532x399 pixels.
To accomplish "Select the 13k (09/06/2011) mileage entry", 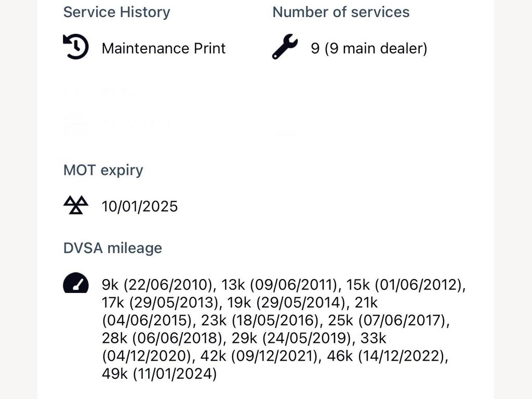I will (x=279, y=285).
